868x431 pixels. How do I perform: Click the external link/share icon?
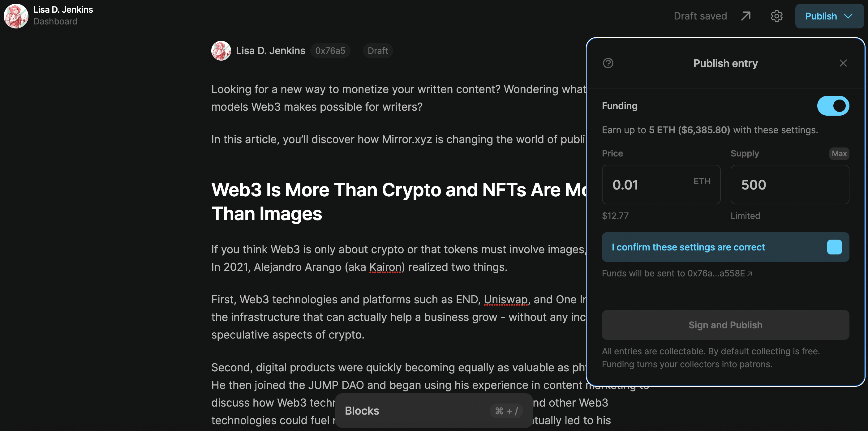click(x=746, y=15)
